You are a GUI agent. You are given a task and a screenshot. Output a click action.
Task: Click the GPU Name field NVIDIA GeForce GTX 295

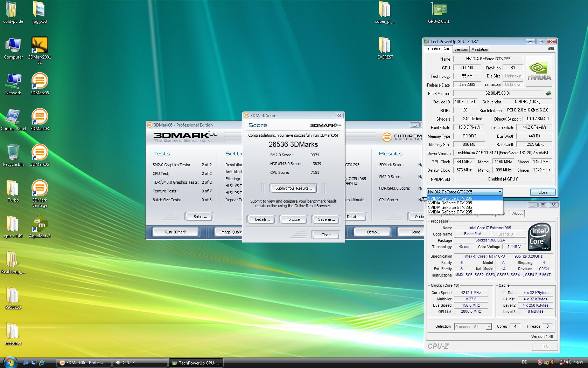click(488, 59)
